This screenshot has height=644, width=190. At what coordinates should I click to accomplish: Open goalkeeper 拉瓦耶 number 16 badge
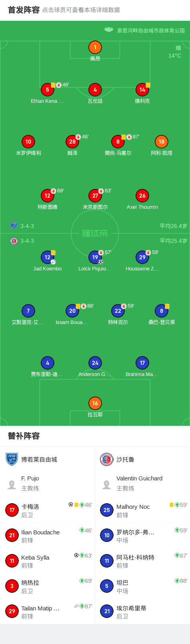(95, 403)
